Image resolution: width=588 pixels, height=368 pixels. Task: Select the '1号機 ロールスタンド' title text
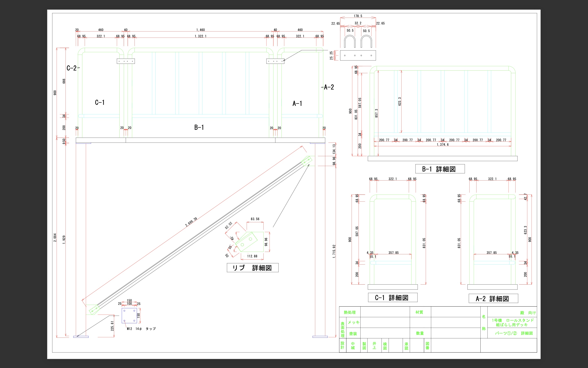[x=513, y=320]
